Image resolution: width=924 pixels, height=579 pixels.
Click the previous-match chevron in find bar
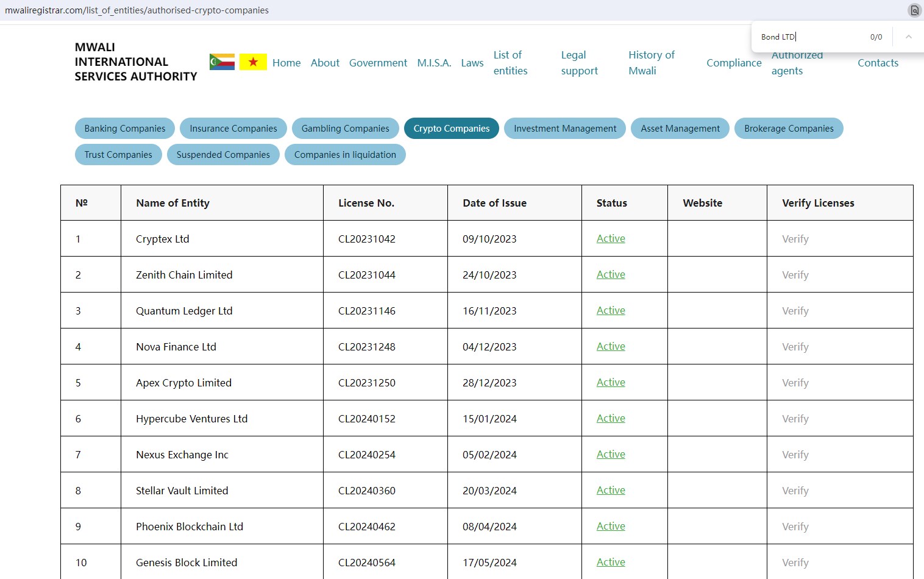click(x=909, y=37)
